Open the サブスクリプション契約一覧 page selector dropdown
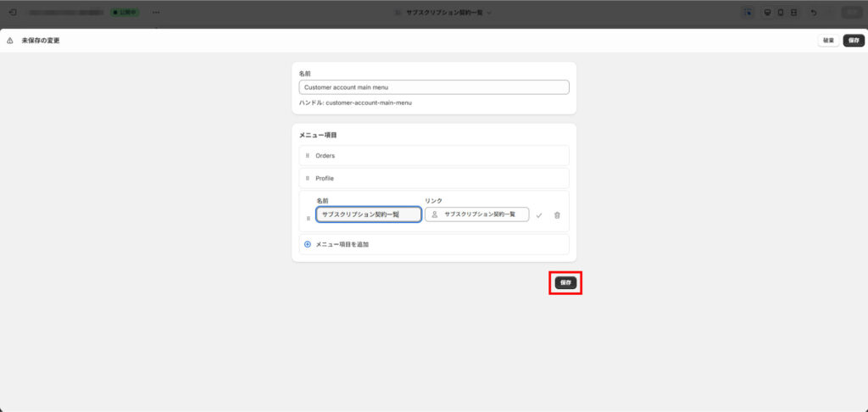Screen dimensions: 868x412 coord(442,13)
